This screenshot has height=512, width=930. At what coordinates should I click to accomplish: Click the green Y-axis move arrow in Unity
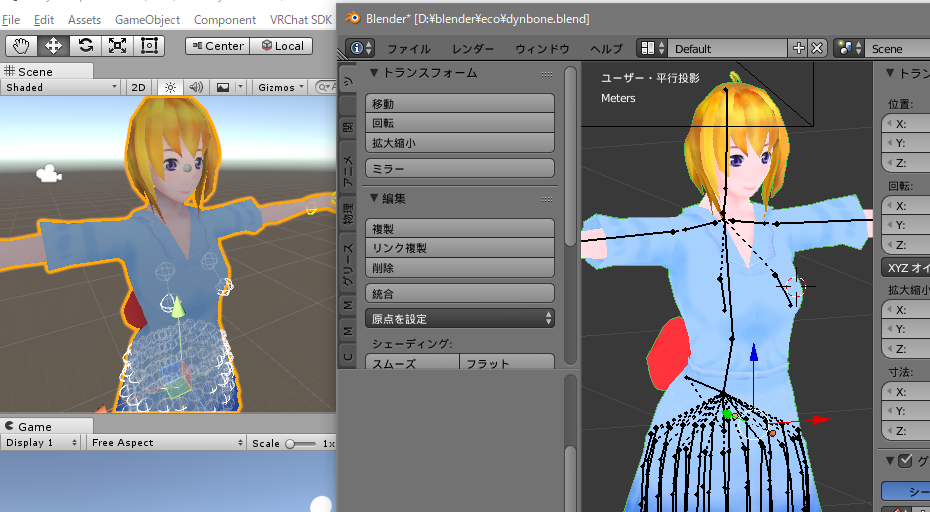pyautogui.click(x=177, y=306)
